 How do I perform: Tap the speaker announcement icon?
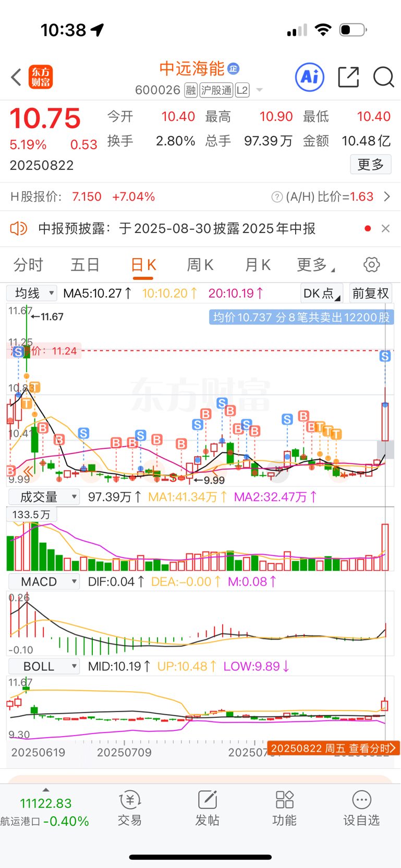tap(19, 228)
